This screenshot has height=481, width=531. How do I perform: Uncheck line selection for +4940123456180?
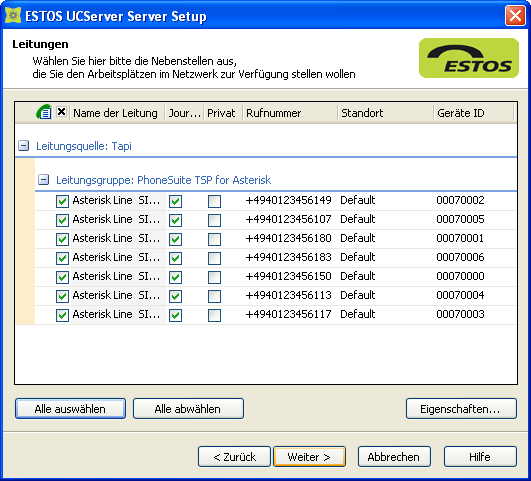coord(62,239)
